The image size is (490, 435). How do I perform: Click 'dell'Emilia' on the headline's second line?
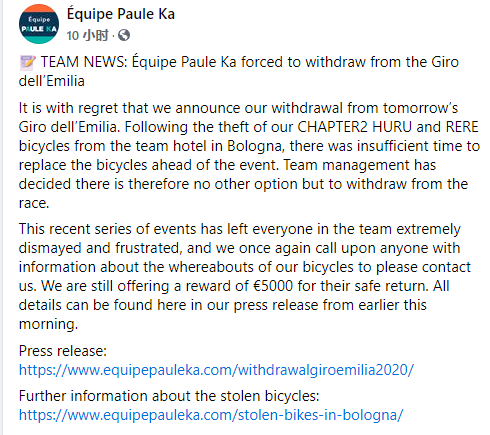[52, 81]
